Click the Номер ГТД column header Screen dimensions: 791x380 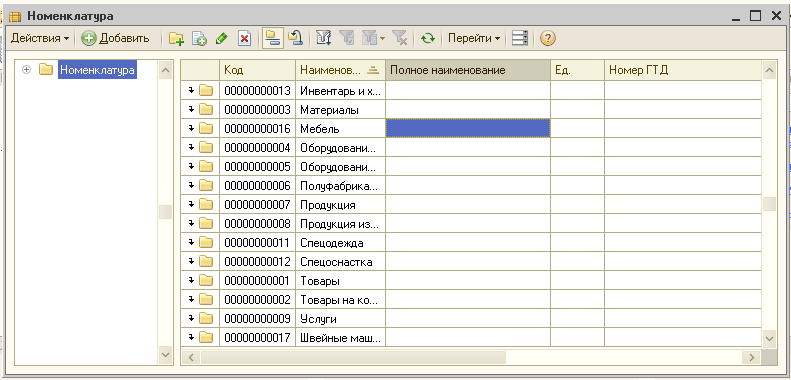click(x=683, y=70)
